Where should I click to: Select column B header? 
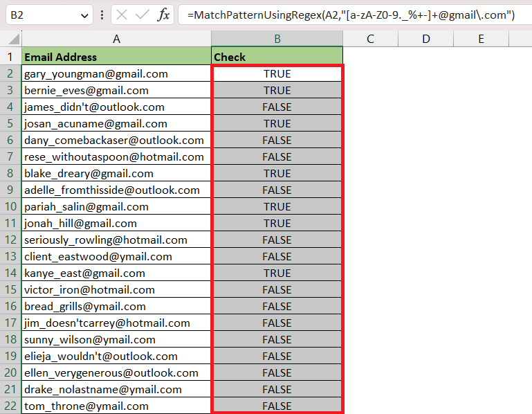pos(277,39)
